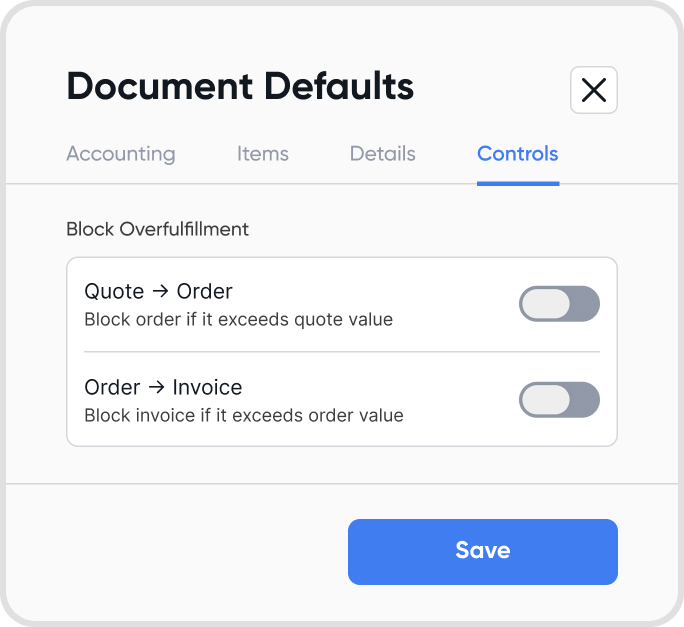The image size is (684, 627).
Task: Open the Items tab
Action: point(263,154)
